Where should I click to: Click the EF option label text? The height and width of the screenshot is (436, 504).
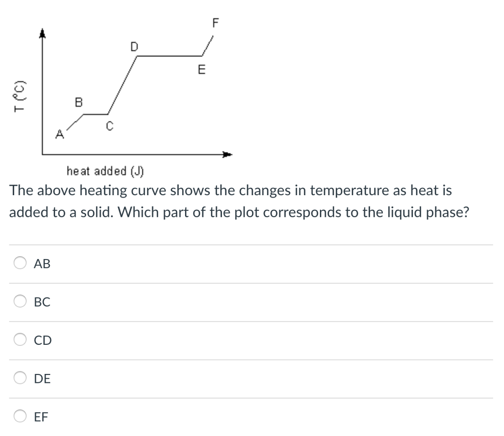[x=40, y=417]
